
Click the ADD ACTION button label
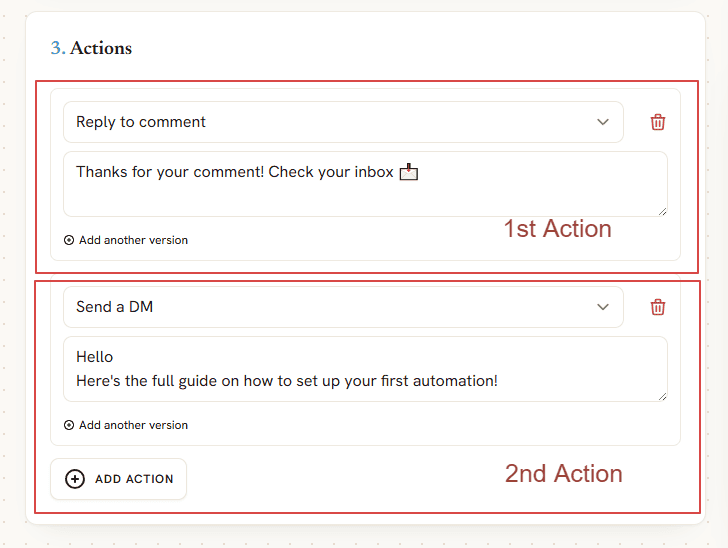[134, 479]
